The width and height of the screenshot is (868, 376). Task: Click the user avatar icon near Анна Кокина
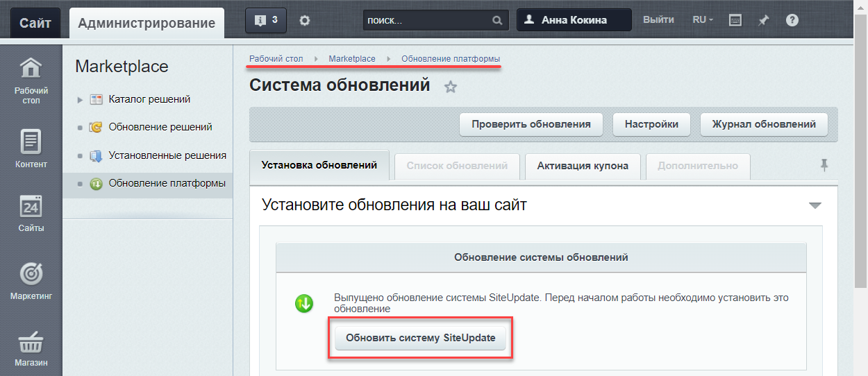click(x=530, y=20)
